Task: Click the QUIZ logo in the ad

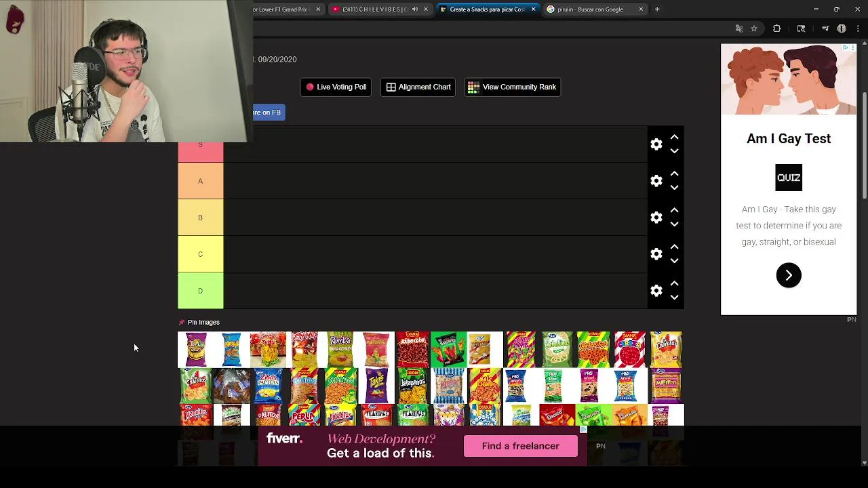Action: [789, 178]
